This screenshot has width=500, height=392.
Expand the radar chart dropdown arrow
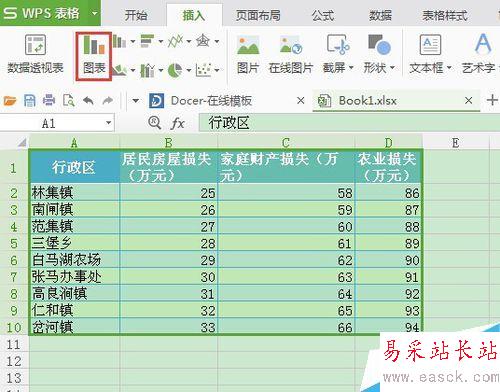point(217,42)
